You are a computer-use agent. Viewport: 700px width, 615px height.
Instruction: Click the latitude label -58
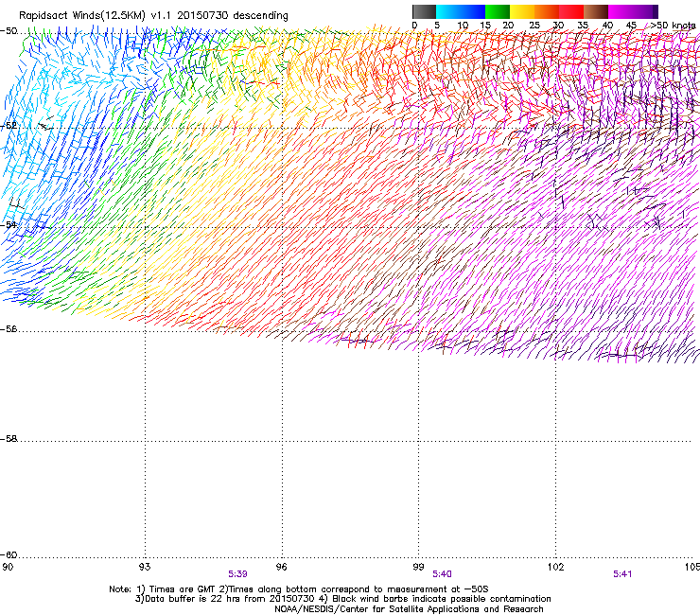[x=9, y=439]
